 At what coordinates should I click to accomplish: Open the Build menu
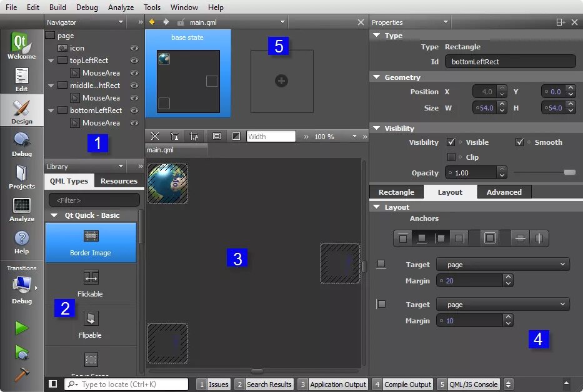(57, 7)
